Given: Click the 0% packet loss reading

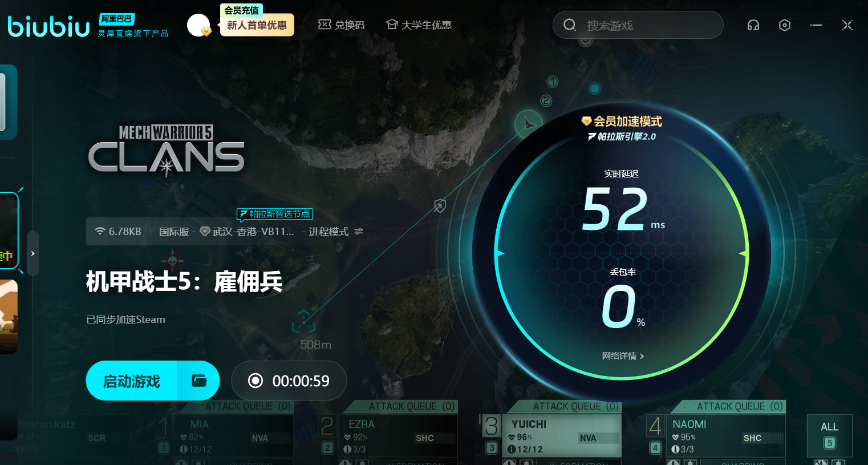Looking at the screenshot, I should (x=623, y=306).
